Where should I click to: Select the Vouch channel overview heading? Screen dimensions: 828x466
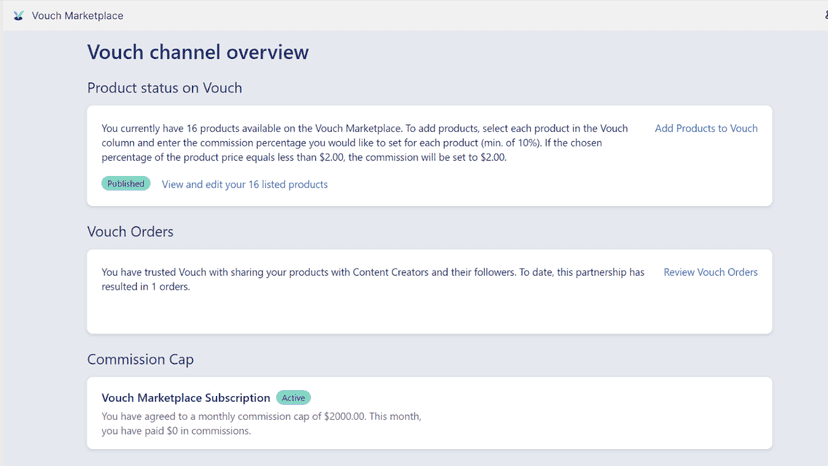[x=198, y=52]
